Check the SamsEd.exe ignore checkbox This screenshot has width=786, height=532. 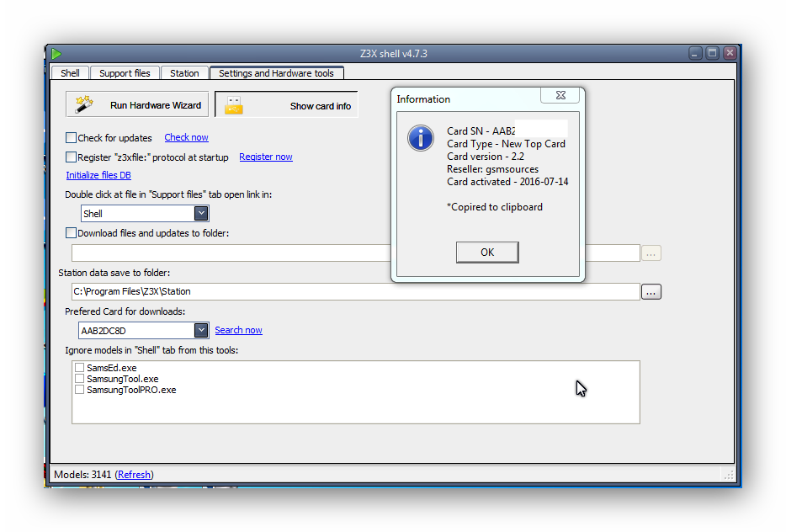pyautogui.click(x=79, y=368)
